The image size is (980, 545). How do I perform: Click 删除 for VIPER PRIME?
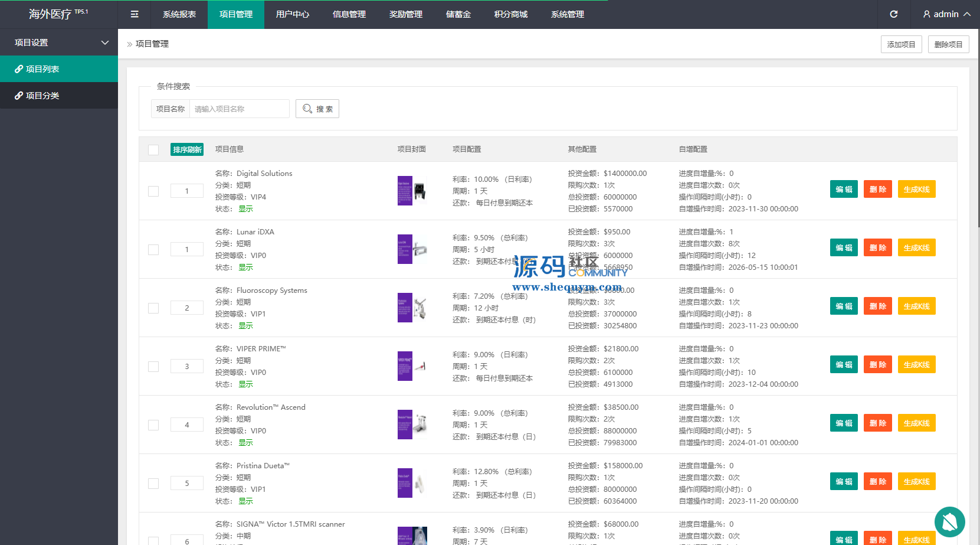pyautogui.click(x=878, y=364)
